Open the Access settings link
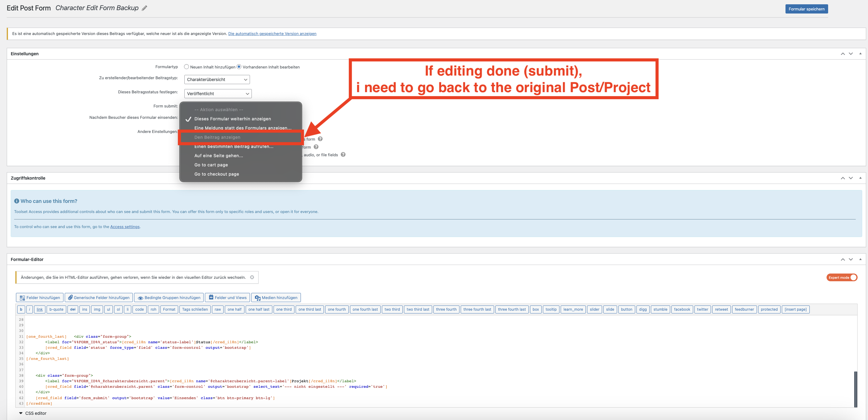868x420 pixels. 125,227
